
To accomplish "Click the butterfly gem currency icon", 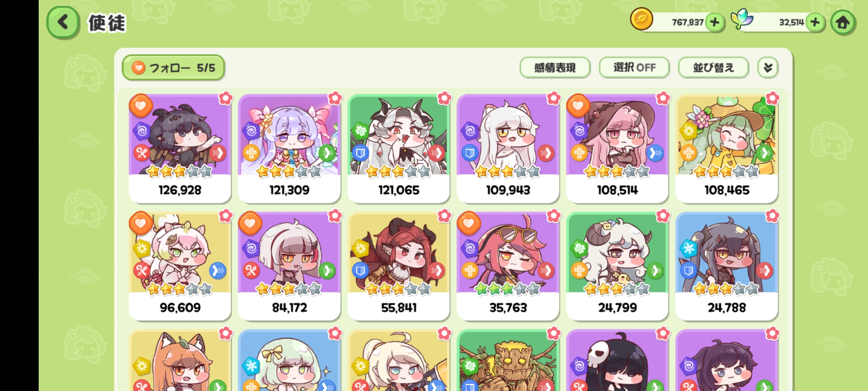I will (x=742, y=19).
